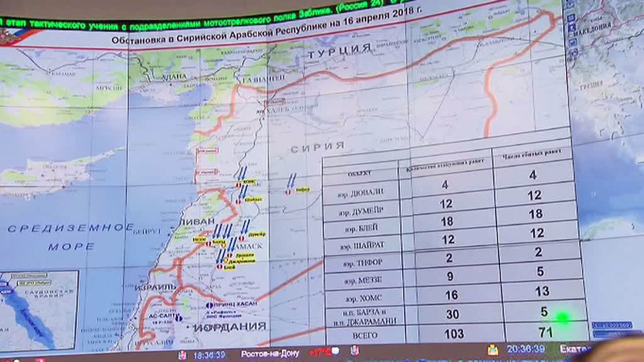This screenshot has height=362, width=644.
Task: Select the 'аэр. МЕЗЗЕ' row label in table
Action: (363, 280)
